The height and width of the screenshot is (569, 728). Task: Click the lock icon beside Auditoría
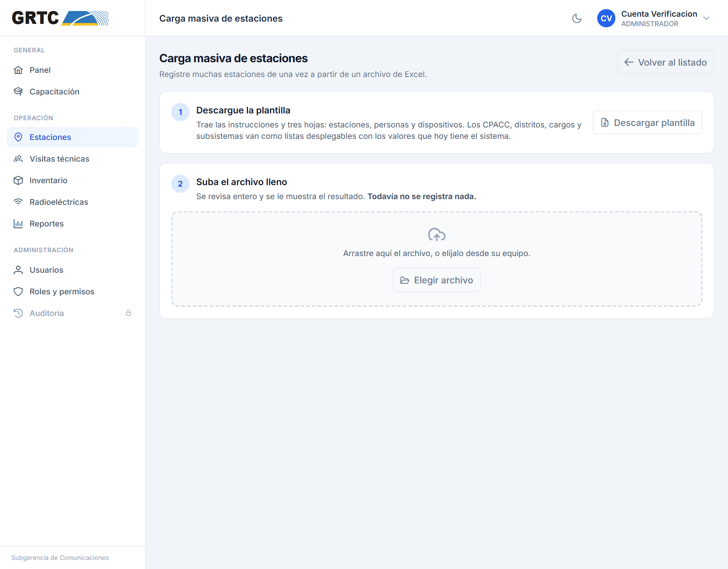click(x=129, y=313)
